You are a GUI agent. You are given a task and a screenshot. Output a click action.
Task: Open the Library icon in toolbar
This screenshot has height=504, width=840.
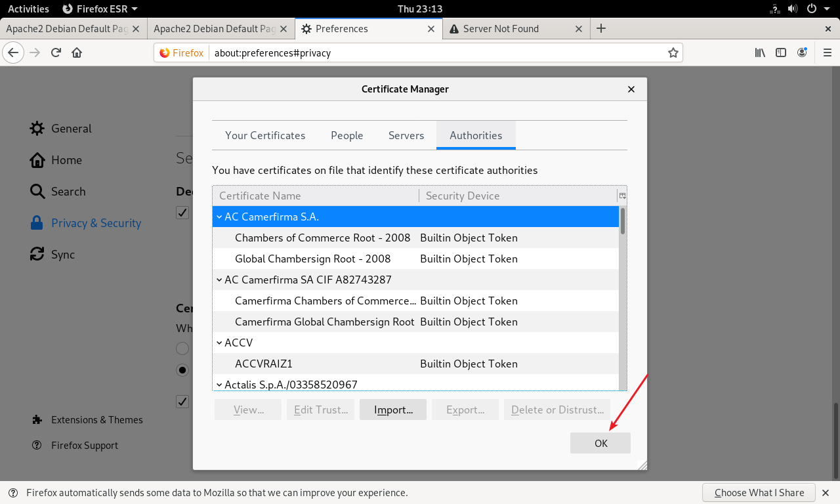coord(760,52)
